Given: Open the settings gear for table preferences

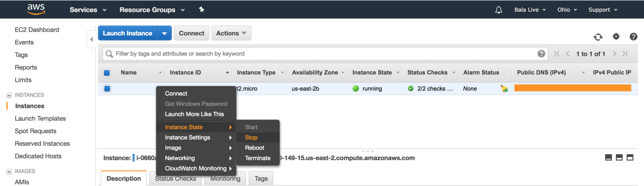Looking at the screenshot, I should pos(616,37).
